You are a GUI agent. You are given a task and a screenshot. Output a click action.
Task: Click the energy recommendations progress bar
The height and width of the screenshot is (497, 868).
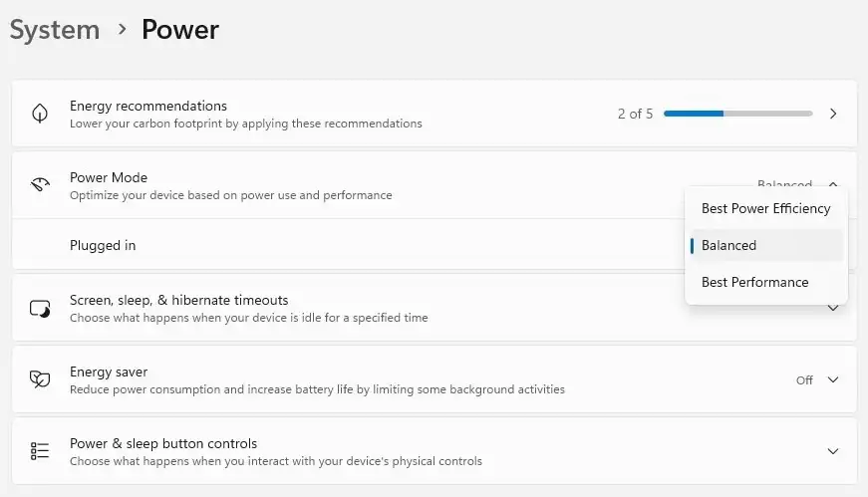737,114
